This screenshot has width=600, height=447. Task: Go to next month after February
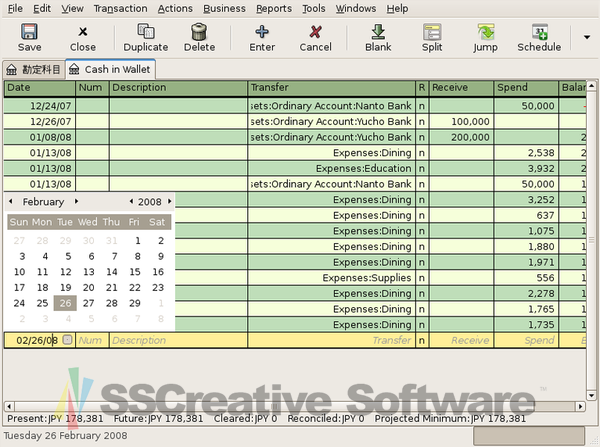click(x=76, y=201)
